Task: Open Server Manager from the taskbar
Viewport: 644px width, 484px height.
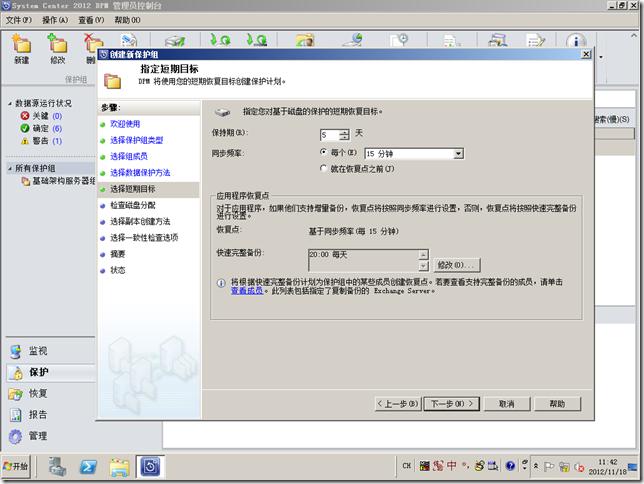Action: click(x=57, y=467)
